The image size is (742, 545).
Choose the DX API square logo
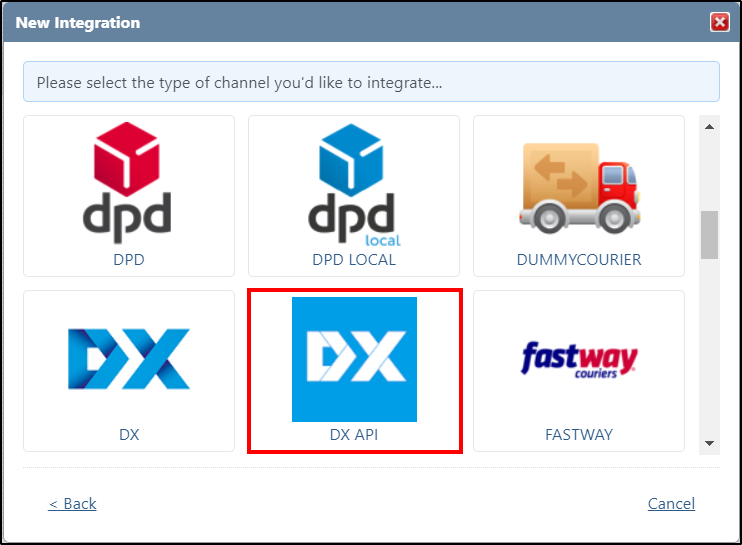click(x=354, y=359)
